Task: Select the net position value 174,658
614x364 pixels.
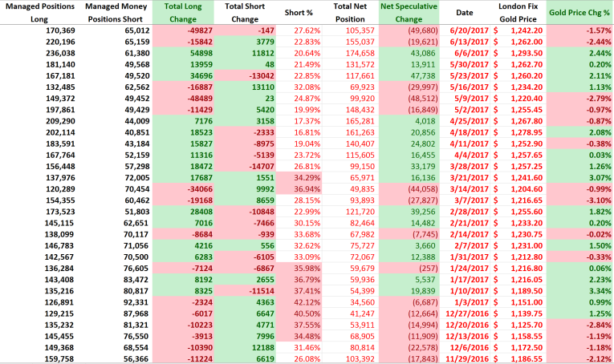Action: (354, 52)
